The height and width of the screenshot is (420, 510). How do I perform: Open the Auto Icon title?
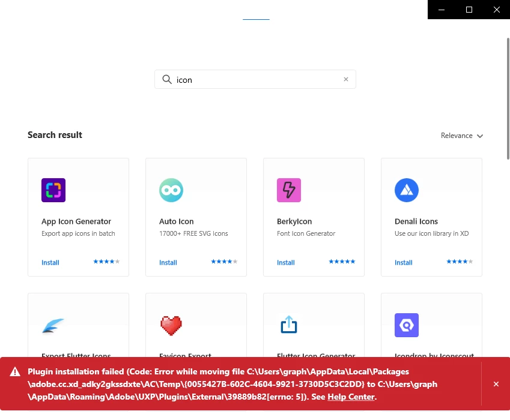[176, 221]
